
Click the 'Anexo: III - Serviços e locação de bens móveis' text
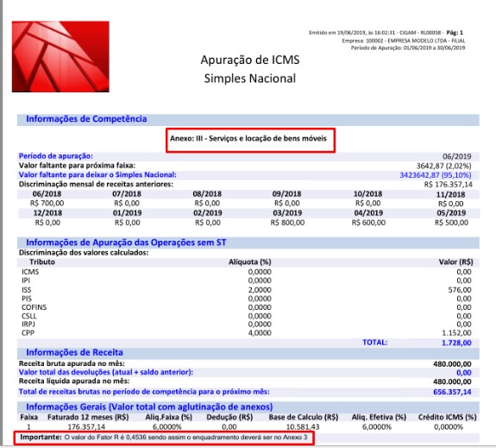(x=248, y=139)
